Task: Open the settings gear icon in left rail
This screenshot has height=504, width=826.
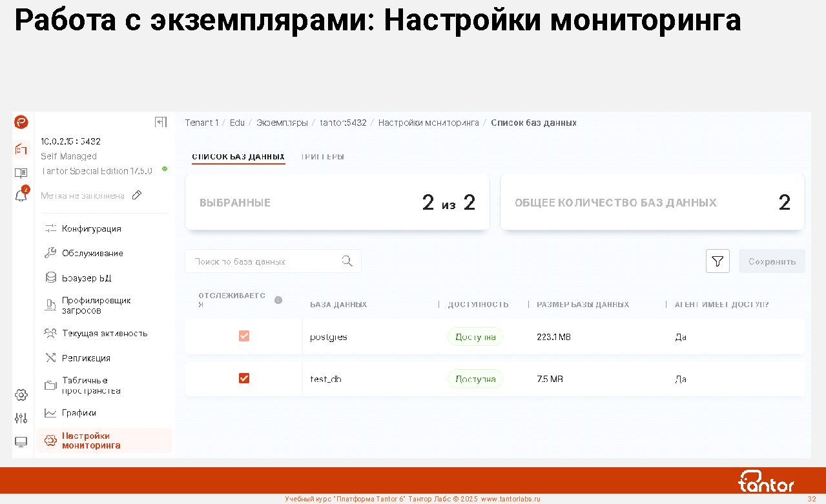Action: pos(21,395)
